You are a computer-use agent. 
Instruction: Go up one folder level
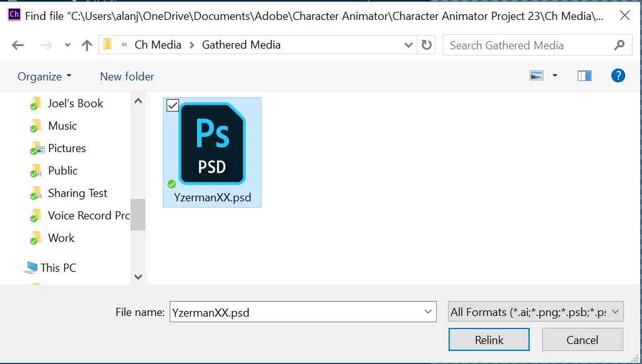click(x=87, y=45)
